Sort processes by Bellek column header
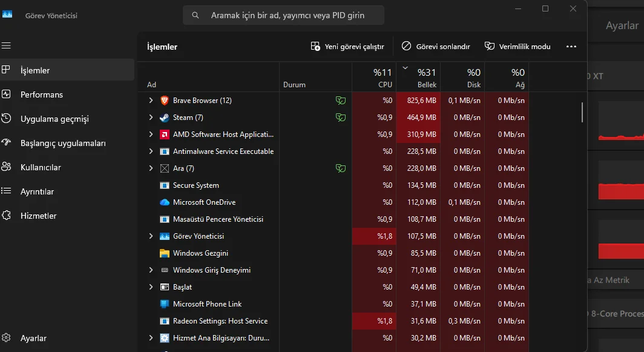644x352 pixels. coord(426,78)
